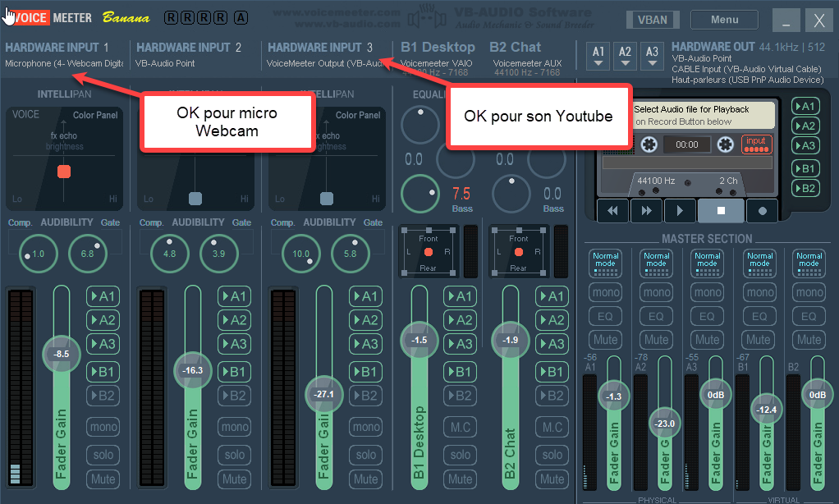839x504 pixels.
Task: Toggle mono on Hardware Input 3
Action: pyautogui.click(x=365, y=427)
